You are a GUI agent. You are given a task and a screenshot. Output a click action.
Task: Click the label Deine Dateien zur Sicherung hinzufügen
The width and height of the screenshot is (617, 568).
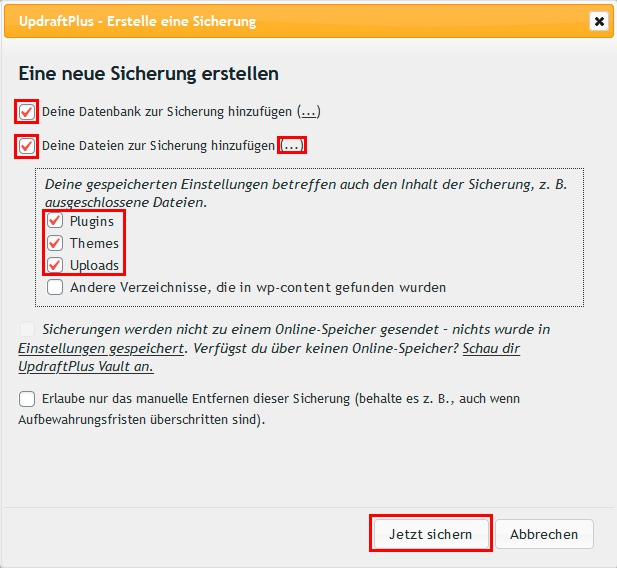click(158, 146)
